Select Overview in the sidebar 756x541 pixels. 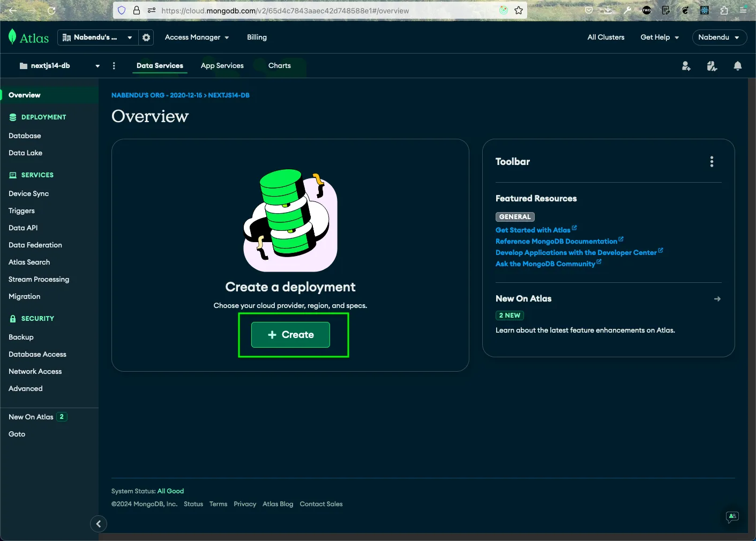49,95
